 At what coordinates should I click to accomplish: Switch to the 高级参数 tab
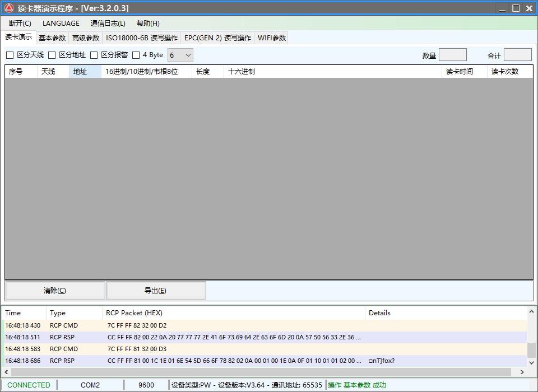86,38
